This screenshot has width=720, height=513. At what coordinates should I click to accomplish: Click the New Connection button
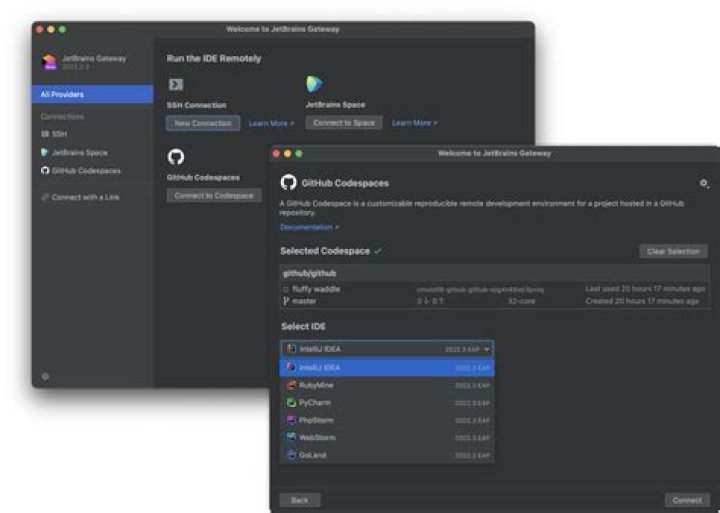point(203,123)
